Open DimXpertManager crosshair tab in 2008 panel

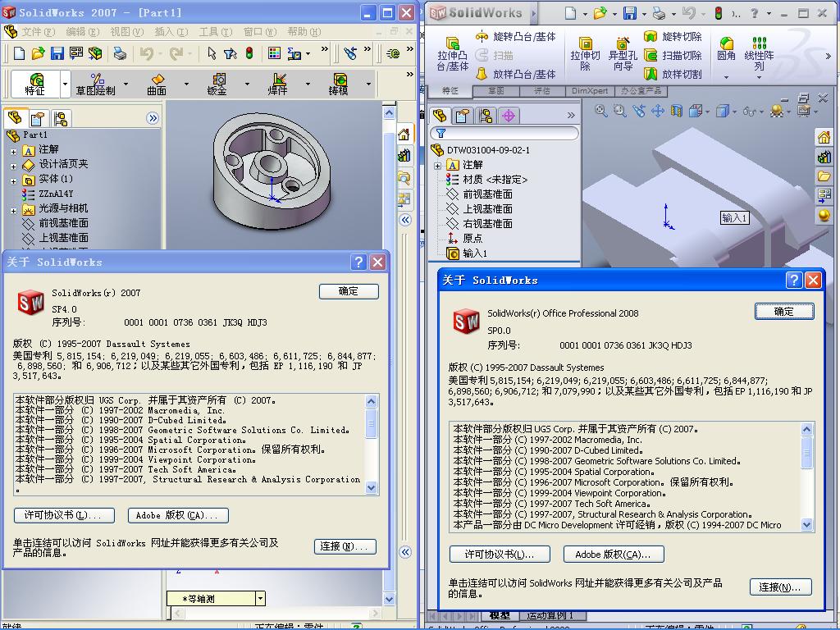509,116
